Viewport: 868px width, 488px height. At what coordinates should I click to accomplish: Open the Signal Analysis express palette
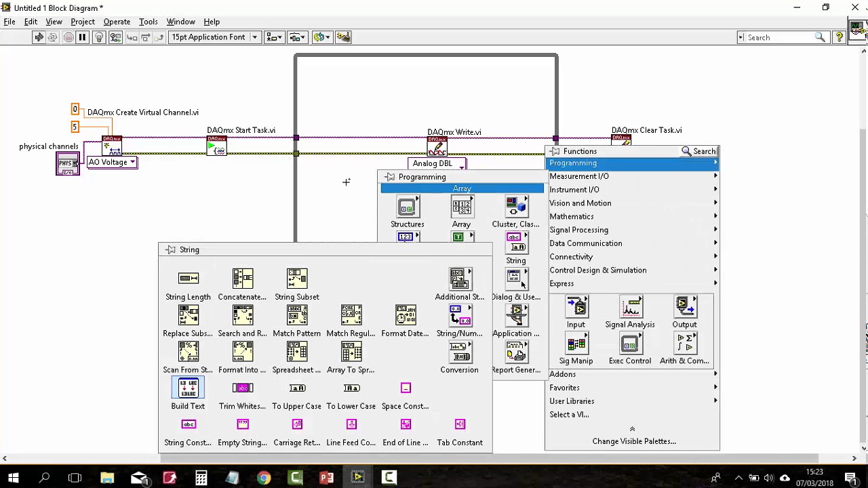coord(630,307)
